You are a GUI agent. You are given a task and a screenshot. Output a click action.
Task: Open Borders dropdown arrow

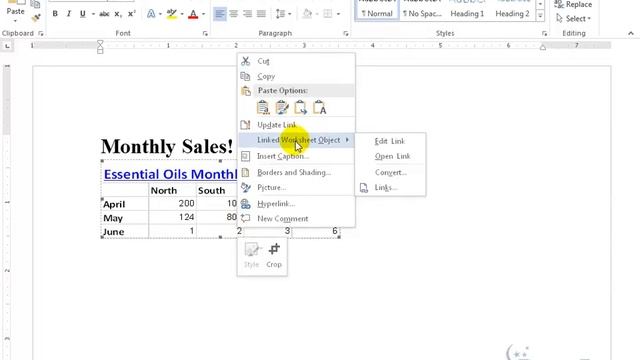coord(338,14)
